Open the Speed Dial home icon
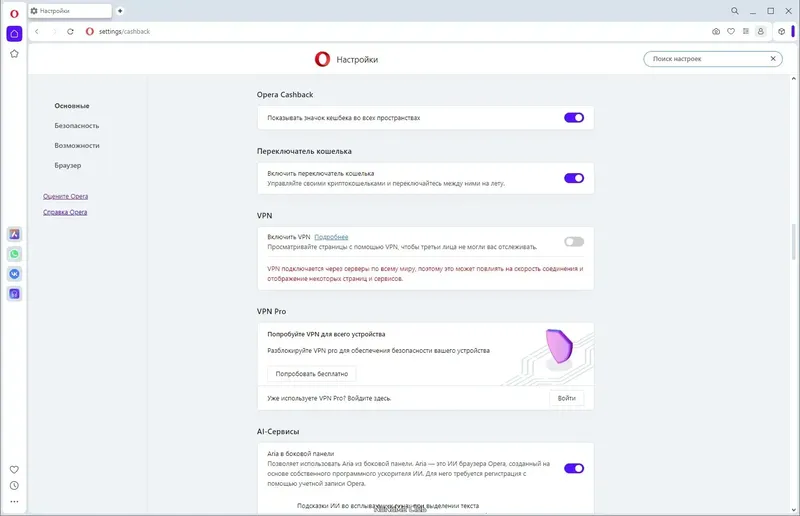Image resolution: width=800 pixels, height=516 pixels. 14,34
